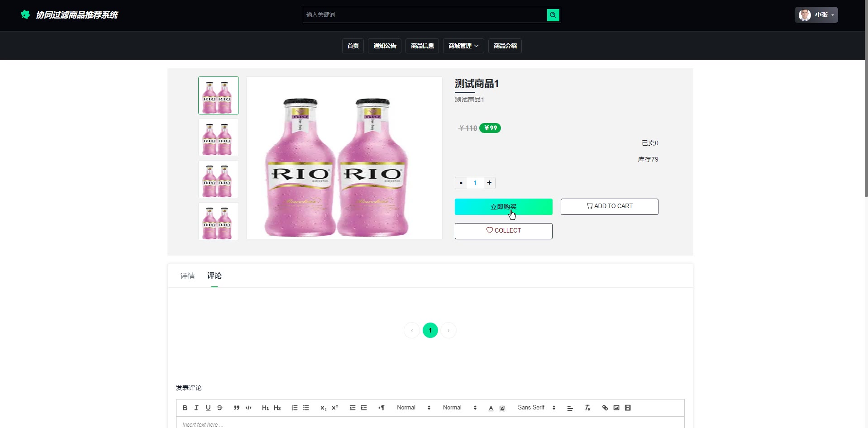Apply Heading 1 style

pos(265,408)
